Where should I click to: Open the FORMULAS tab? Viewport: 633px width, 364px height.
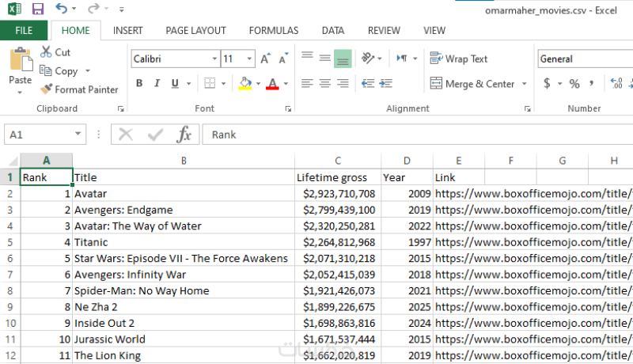274,31
